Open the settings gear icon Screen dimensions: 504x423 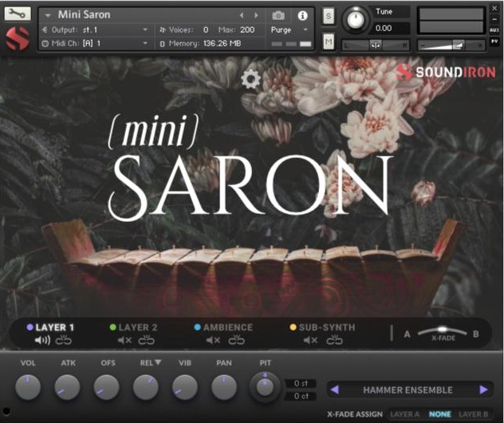[x=251, y=79]
